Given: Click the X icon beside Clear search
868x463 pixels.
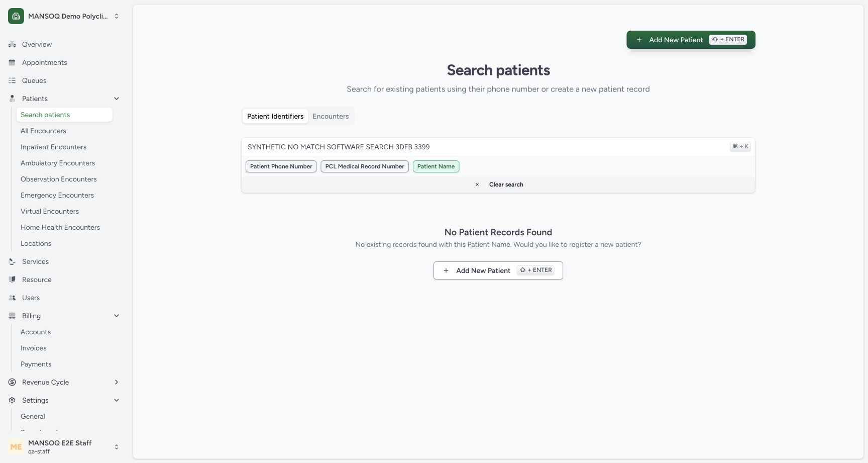Looking at the screenshot, I should pos(477,184).
